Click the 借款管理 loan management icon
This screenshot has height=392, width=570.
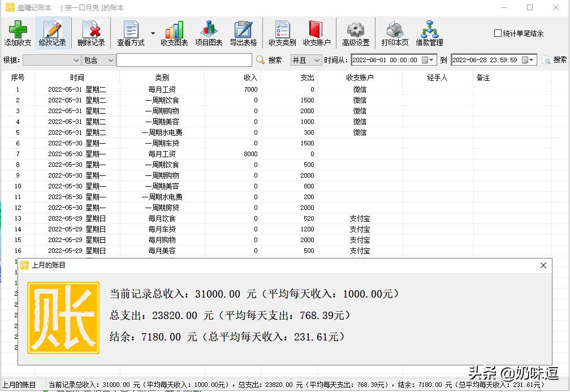430,33
